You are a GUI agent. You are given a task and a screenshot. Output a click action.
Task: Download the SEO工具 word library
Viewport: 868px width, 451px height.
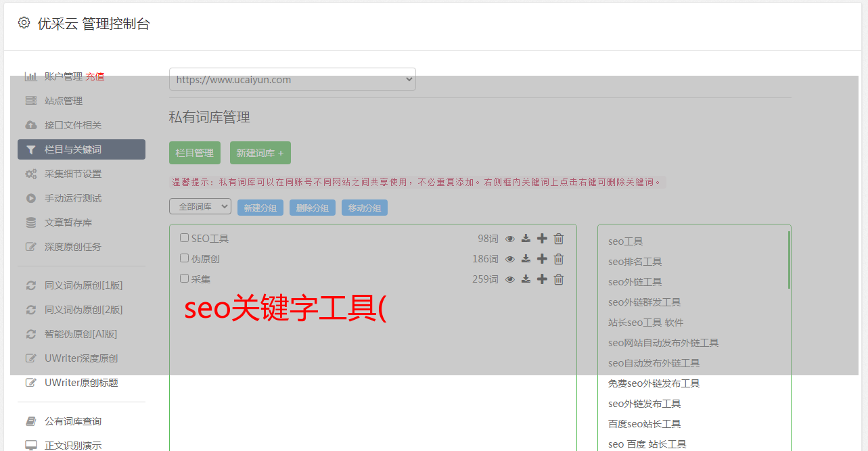[x=526, y=239]
